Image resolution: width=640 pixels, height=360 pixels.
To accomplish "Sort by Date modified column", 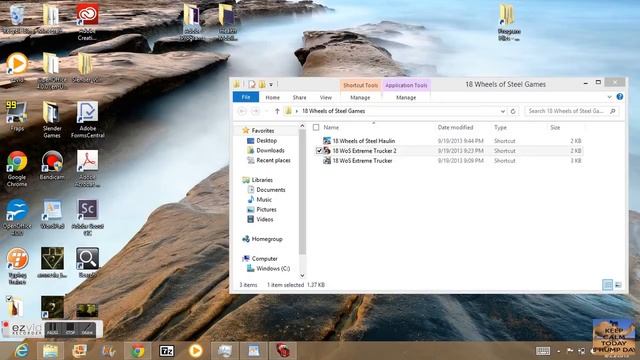I will tap(455, 127).
